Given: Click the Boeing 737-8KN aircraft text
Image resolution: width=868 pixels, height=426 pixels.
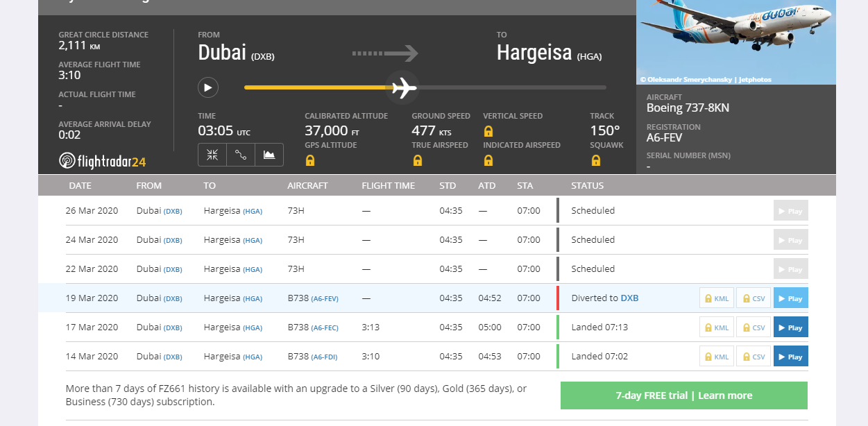Looking at the screenshot, I should click(688, 108).
